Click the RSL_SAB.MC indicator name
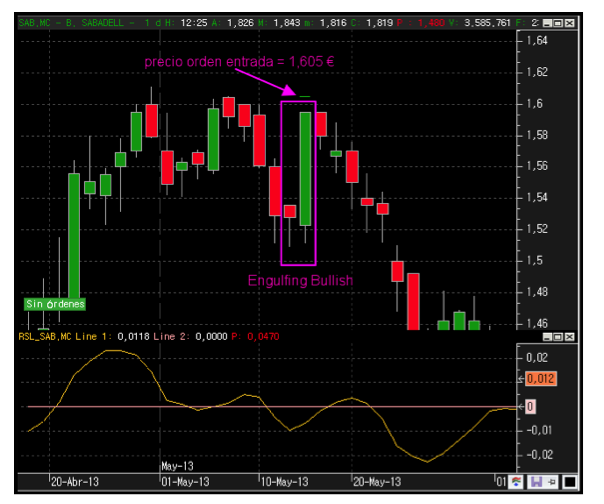 pyautogui.click(x=45, y=337)
